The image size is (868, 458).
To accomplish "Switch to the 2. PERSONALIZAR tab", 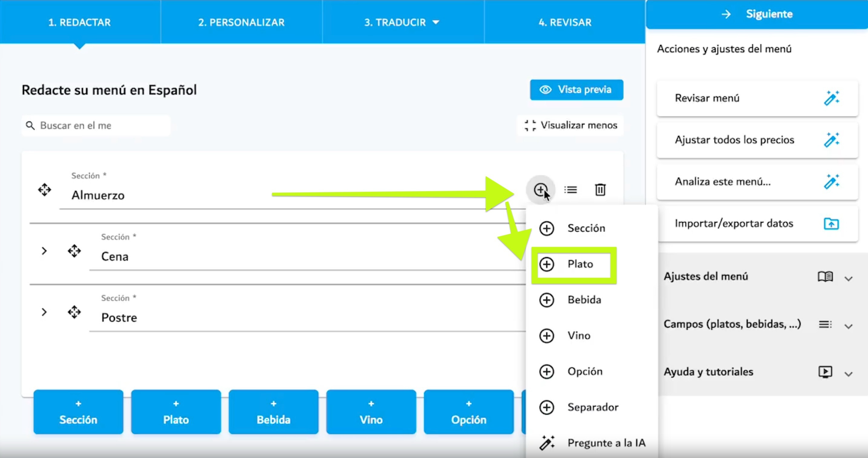I will pyautogui.click(x=241, y=22).
